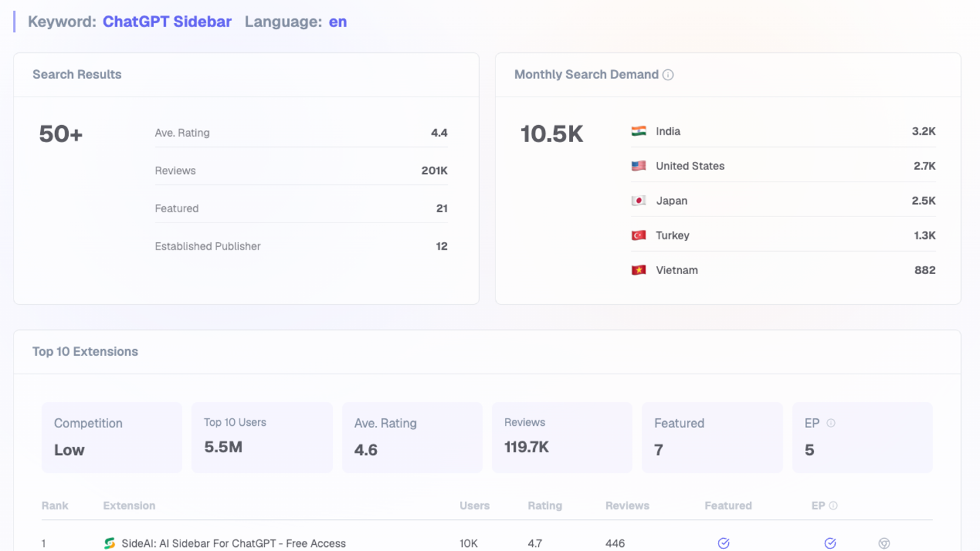Click the '4.4' average rating value
Image resolution: width=980 pixels, height=551 pixels.
tap(439, 133)
